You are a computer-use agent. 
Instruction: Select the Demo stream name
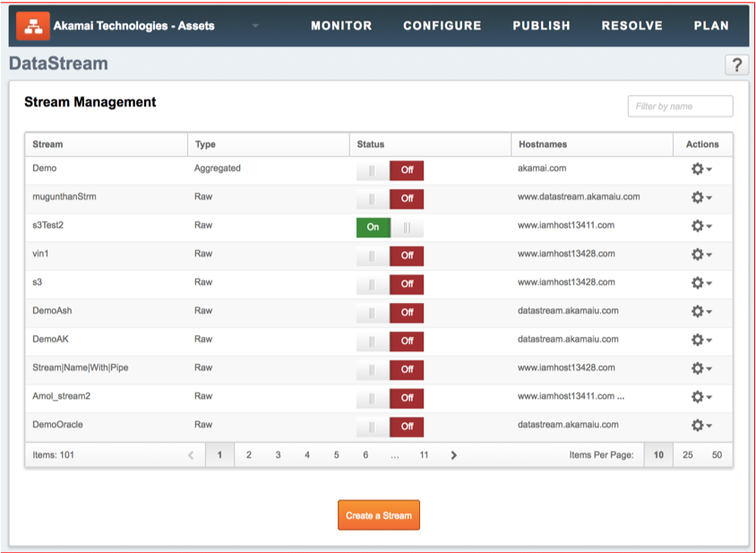[45, 168]
